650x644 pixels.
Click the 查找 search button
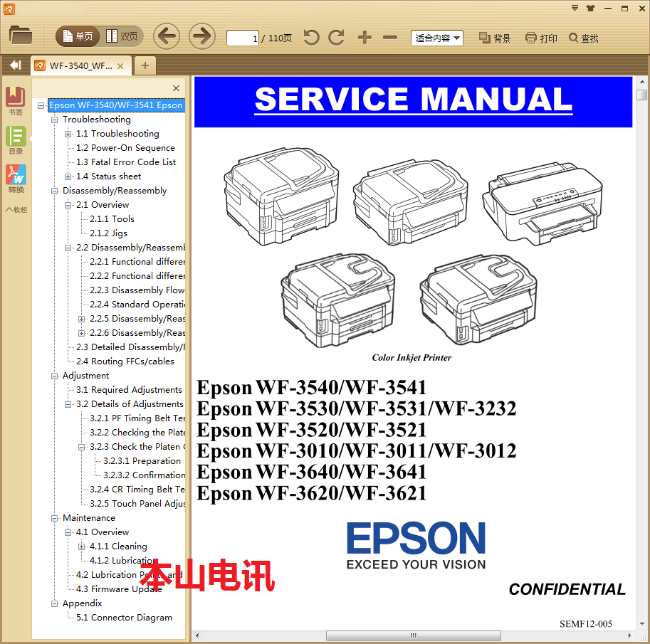584,38
